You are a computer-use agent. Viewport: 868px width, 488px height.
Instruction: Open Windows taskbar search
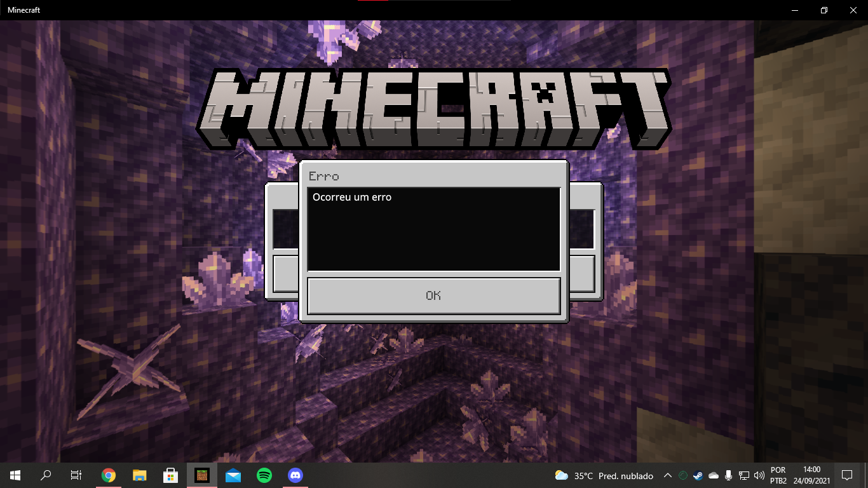coord(46,475)
